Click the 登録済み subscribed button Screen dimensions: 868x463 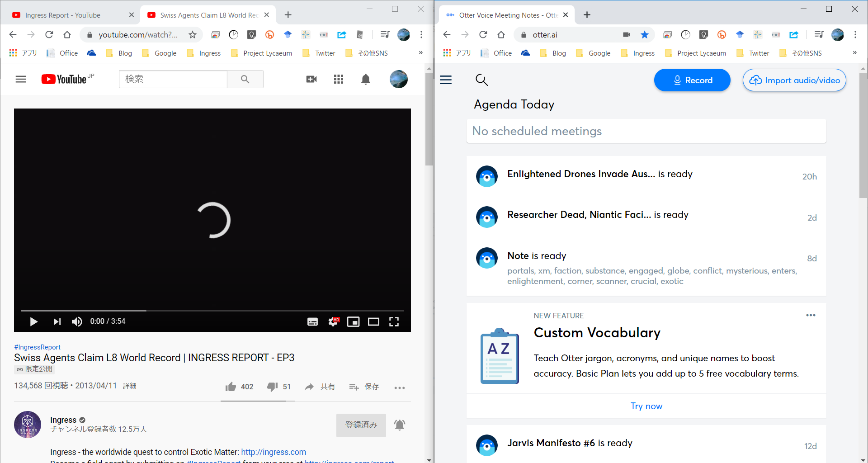click(x=361, y=425)
